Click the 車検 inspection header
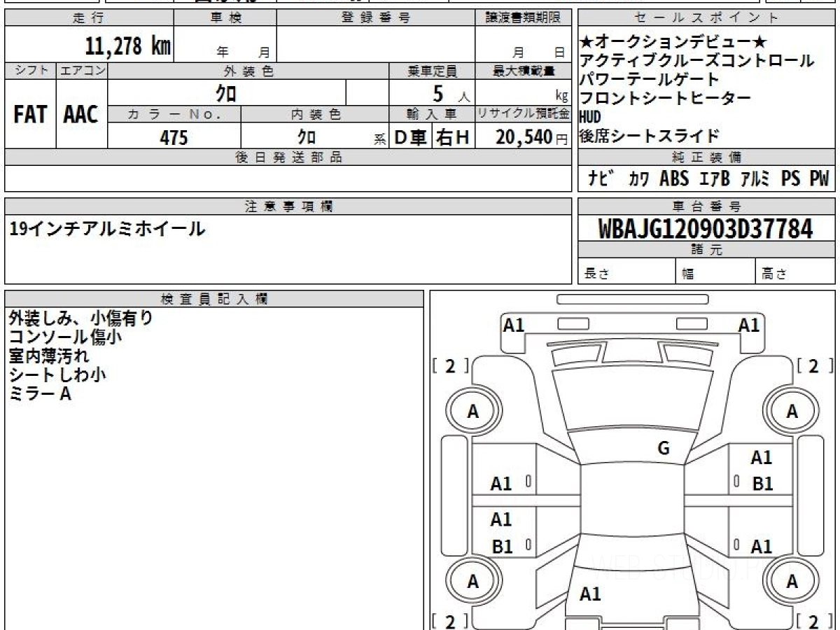840x630 pixels. (225, 18)
